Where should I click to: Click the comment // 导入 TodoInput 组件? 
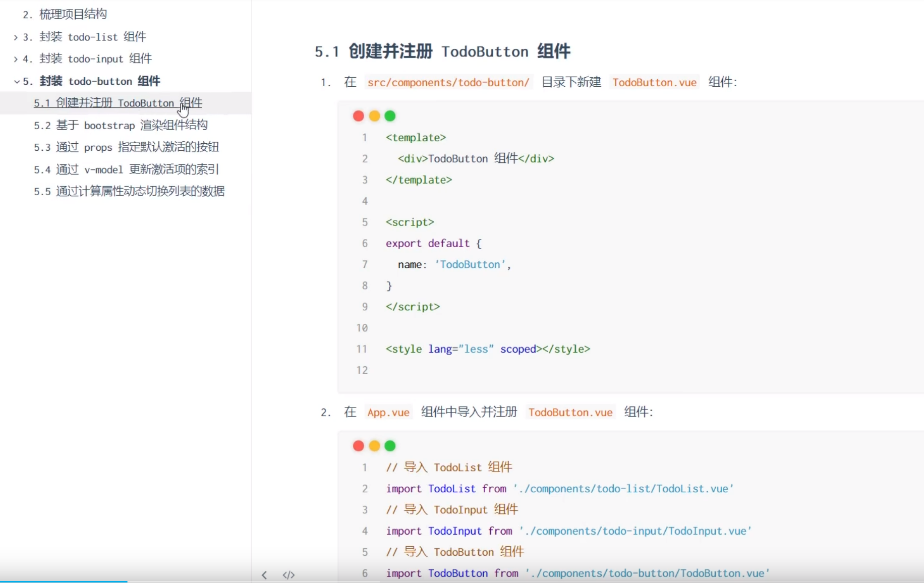452,510
